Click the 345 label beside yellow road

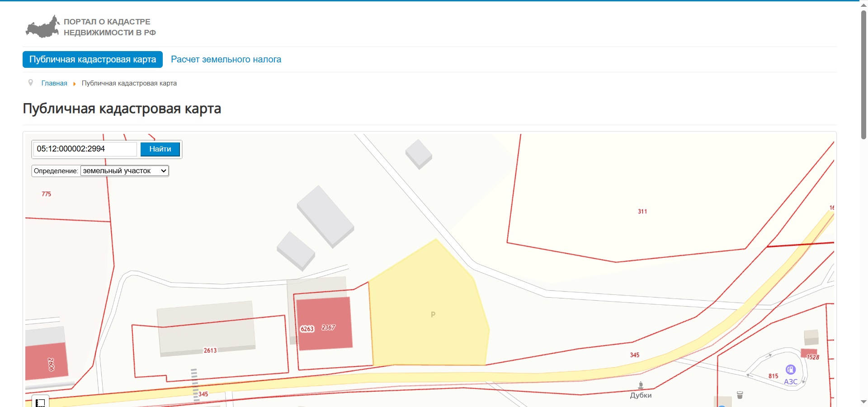pos(635,355)
